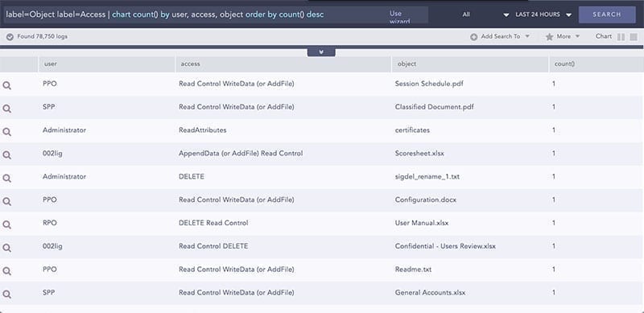Click magnifier for sigdel_rename_1.txt row
Image resolution: width=644 pixels, height=313 pixels.
(7, 179)
